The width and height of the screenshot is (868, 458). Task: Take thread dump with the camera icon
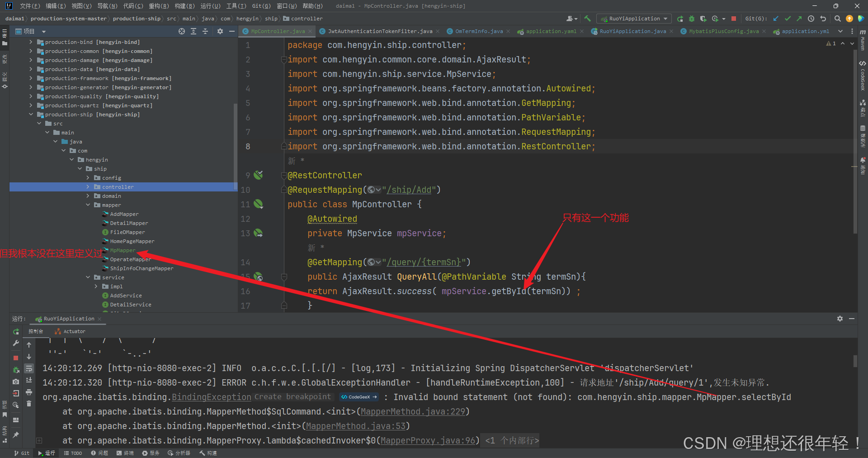tap(16, 382)
